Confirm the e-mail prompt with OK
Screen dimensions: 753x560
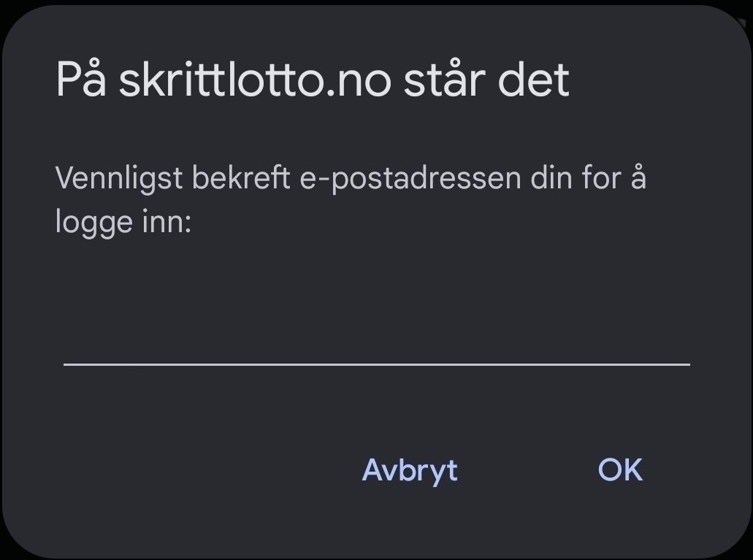(x=620, y=470)
